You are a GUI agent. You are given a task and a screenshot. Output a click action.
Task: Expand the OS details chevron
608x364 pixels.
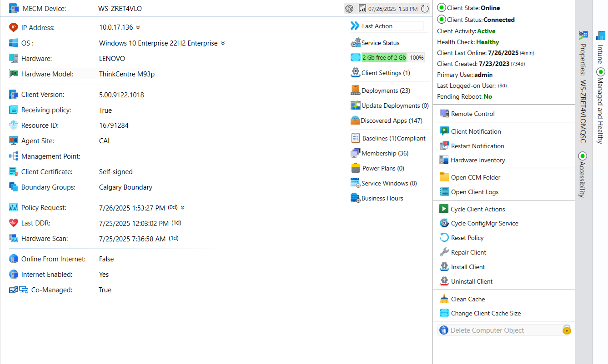pyautogui.click(x=223, y=43)
